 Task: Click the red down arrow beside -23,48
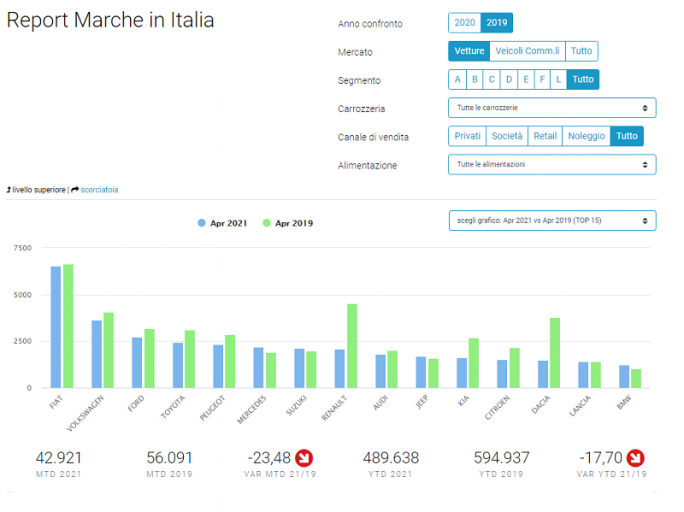(304, 458)
